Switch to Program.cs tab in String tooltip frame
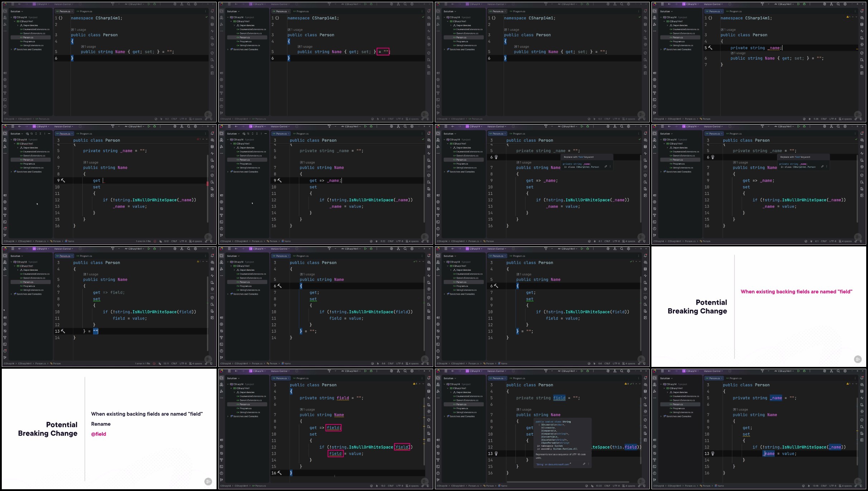The image size is (868, 491). click(518, 378)
